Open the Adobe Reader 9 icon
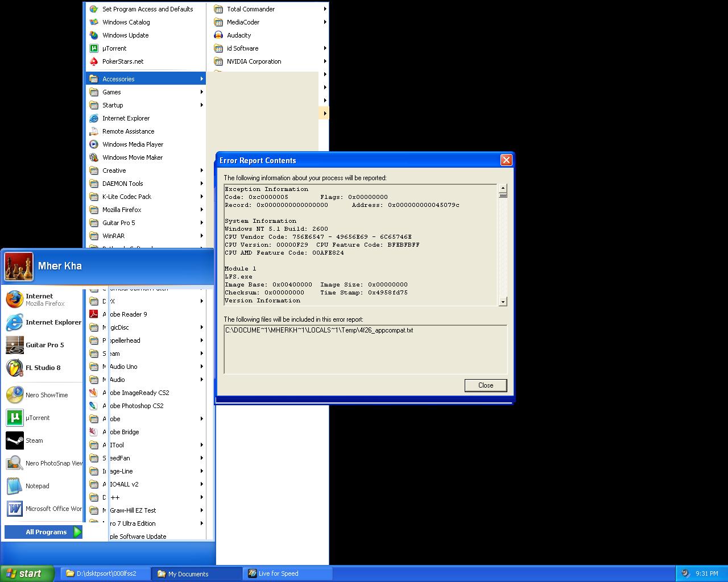 tap(94, 314)
